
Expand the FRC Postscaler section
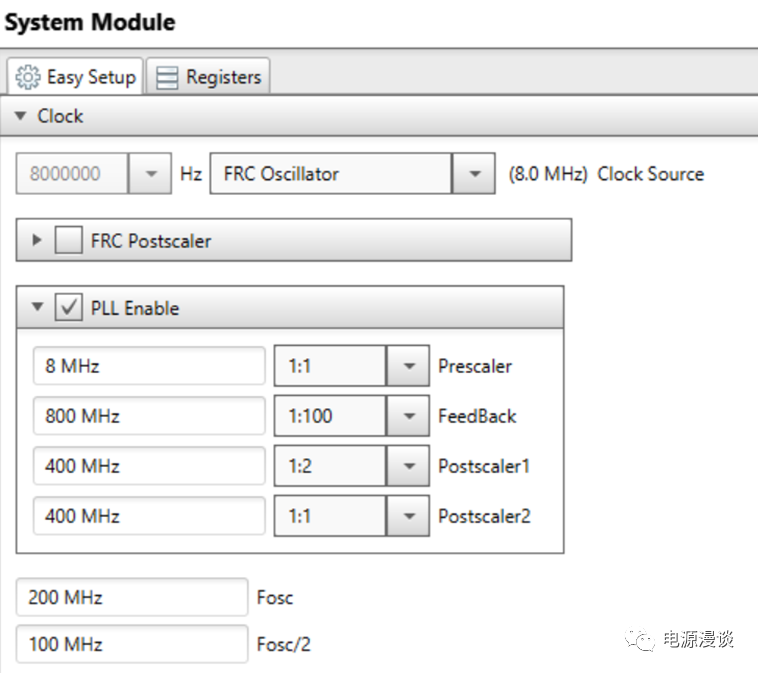[38, 241]
